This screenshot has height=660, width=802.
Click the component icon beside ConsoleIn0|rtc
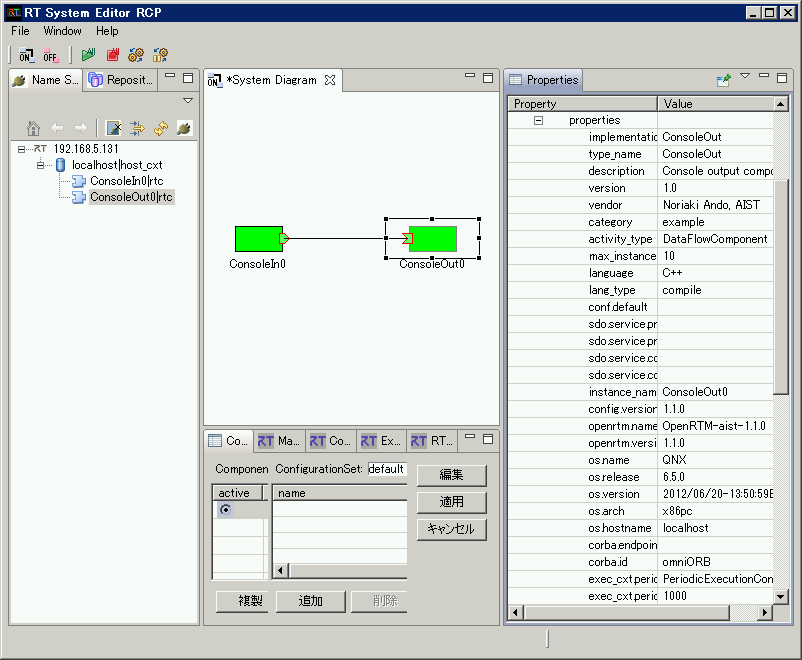point(79,181)
